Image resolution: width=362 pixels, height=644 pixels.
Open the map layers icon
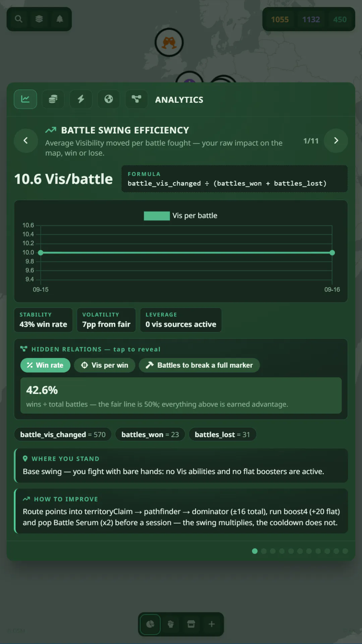coord(39,19)
